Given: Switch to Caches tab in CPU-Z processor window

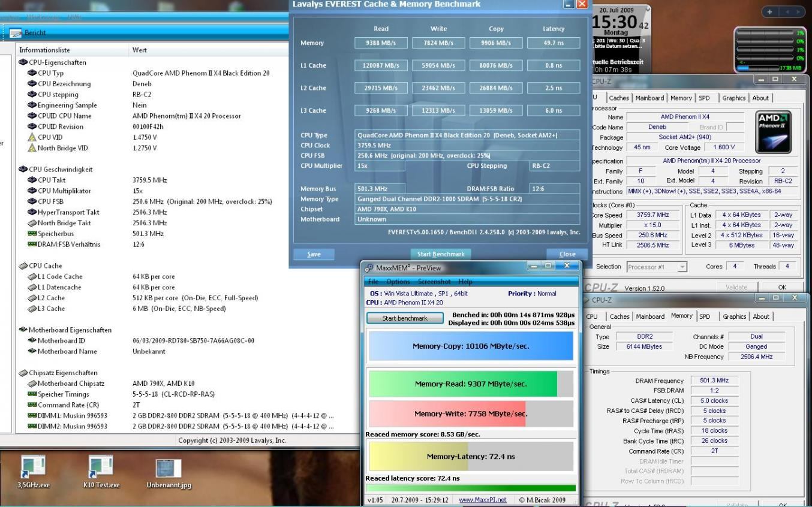Looking at the screenshot, I should 619,98.
